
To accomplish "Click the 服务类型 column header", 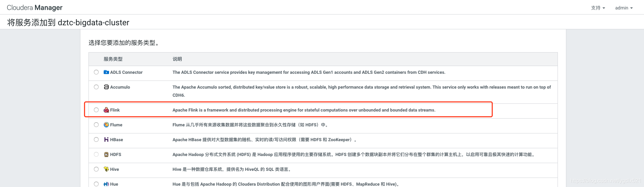I will point(113,59).
